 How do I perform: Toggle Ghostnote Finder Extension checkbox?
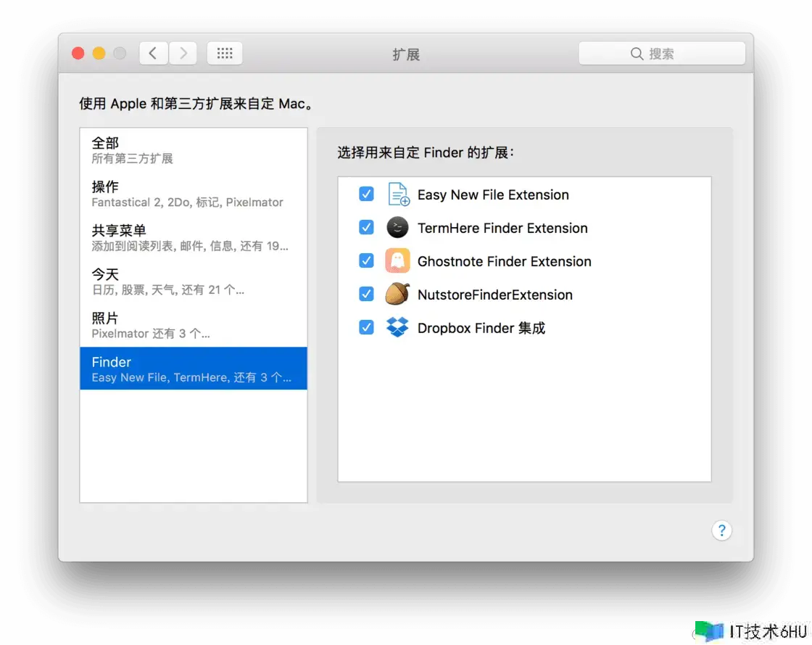click(x=366, y=261)
